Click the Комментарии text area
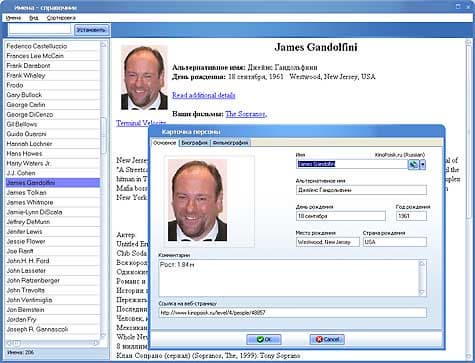475x363 pixels. pyautogui.click(x=289, y=278)
